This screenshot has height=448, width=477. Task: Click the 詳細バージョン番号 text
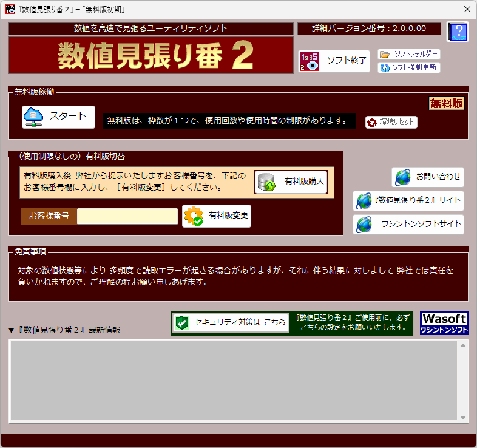pyautogui.click(x=369, y=29)
